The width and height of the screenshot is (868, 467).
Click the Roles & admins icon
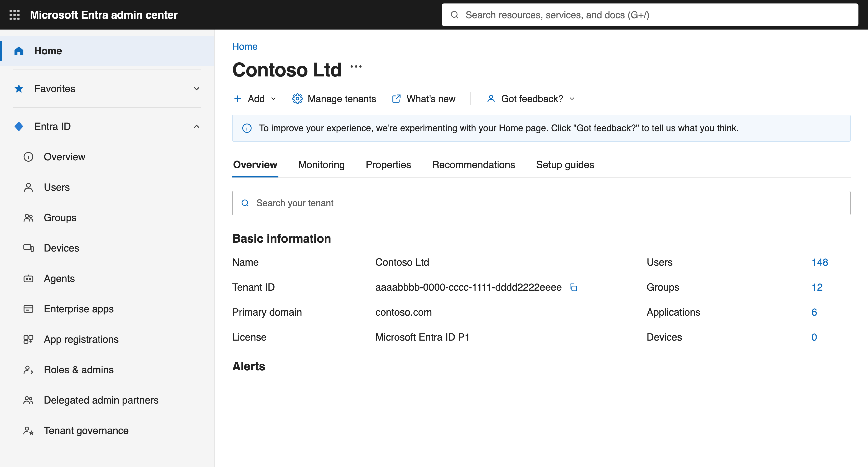pos(28,370)
